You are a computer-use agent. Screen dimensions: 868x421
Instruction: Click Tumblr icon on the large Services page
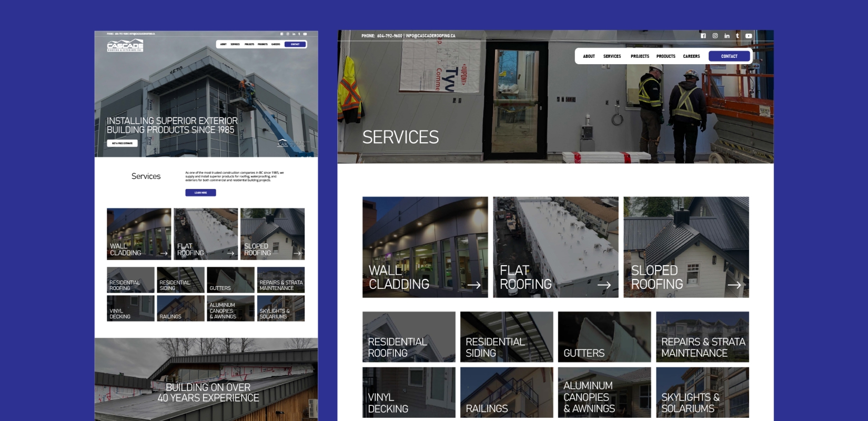(737, 36)
